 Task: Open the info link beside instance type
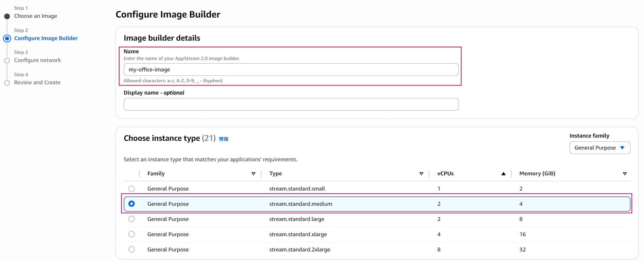[223, 139]
